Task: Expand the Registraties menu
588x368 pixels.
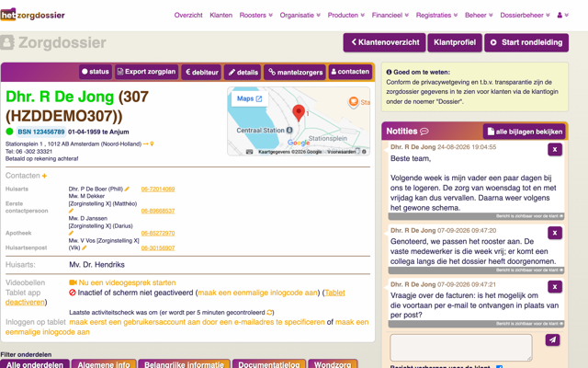Action: [x=436, y=15]
